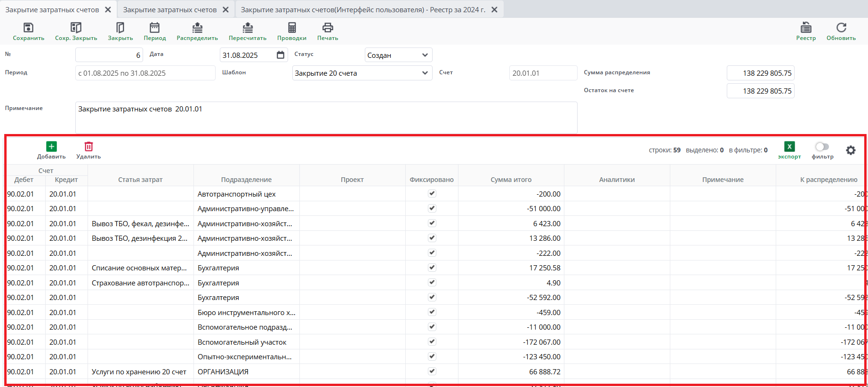Open the date picker calendar icon
868x387 pixels.
(x=281, y=55)
